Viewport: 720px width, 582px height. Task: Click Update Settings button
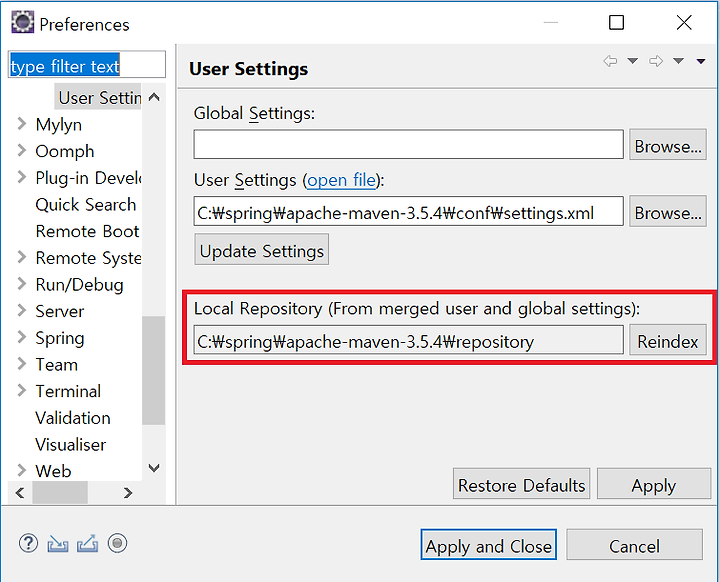(262, 250)
